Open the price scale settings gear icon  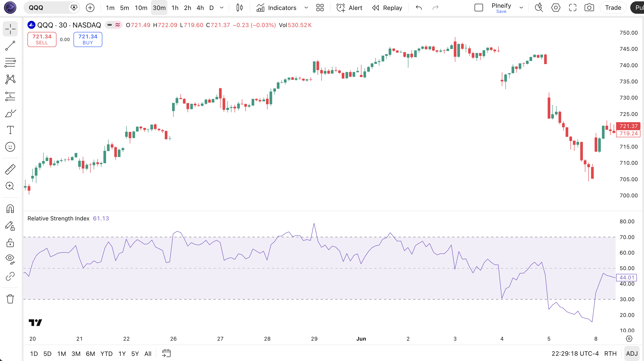coord(629,339)
